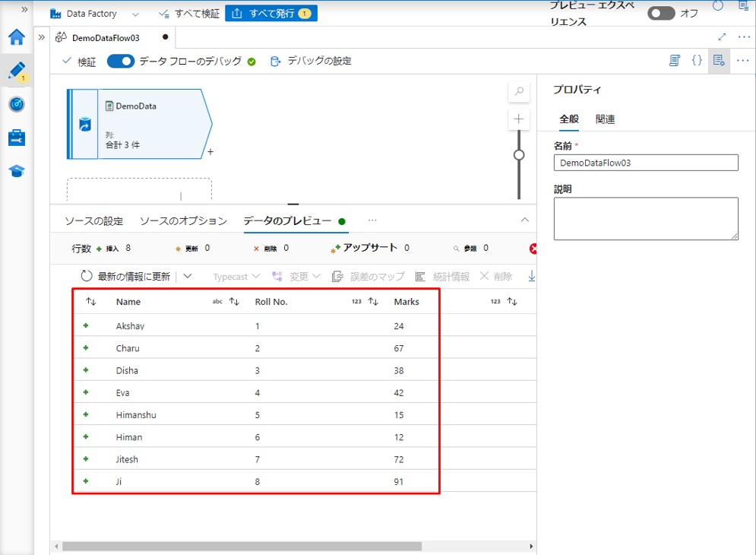Click the canvas search magnifier icon
The image size is (756, 555).
click(x=520, y=91)
